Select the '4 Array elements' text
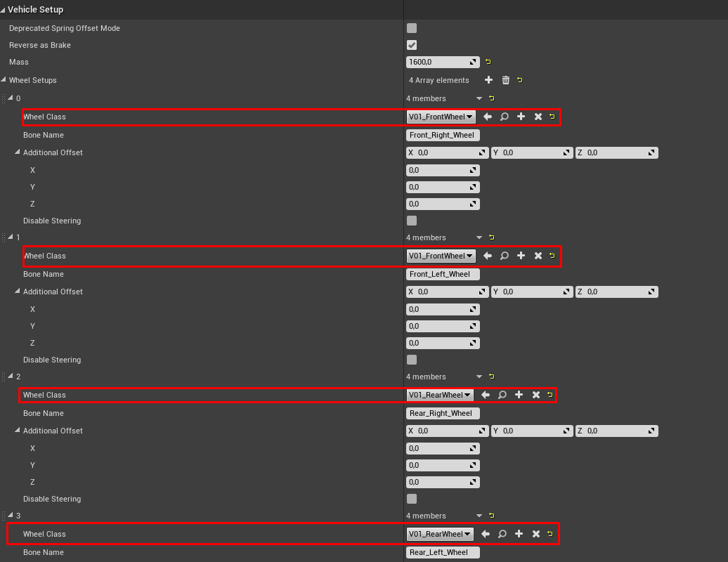The height and width of the screenshot is (562, 728). (x=438, y=80)
